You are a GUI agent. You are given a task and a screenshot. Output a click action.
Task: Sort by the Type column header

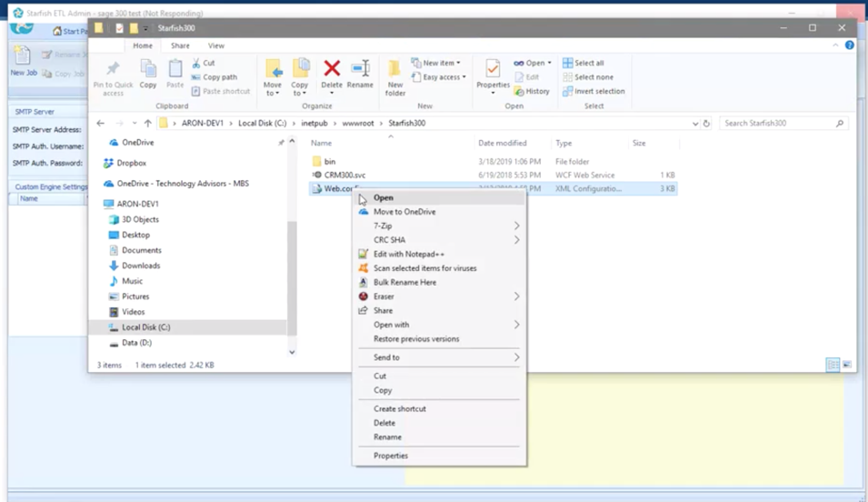[564, 143]
